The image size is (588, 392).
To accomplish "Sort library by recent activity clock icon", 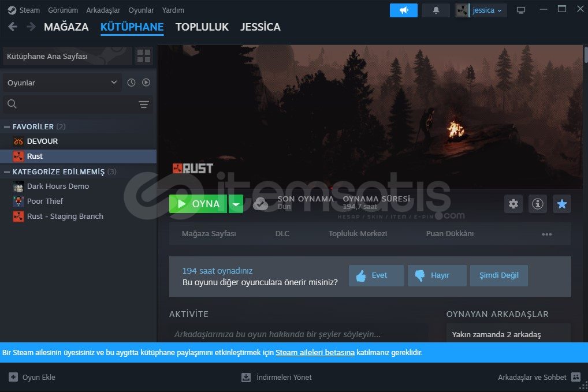I will point(131,83).
